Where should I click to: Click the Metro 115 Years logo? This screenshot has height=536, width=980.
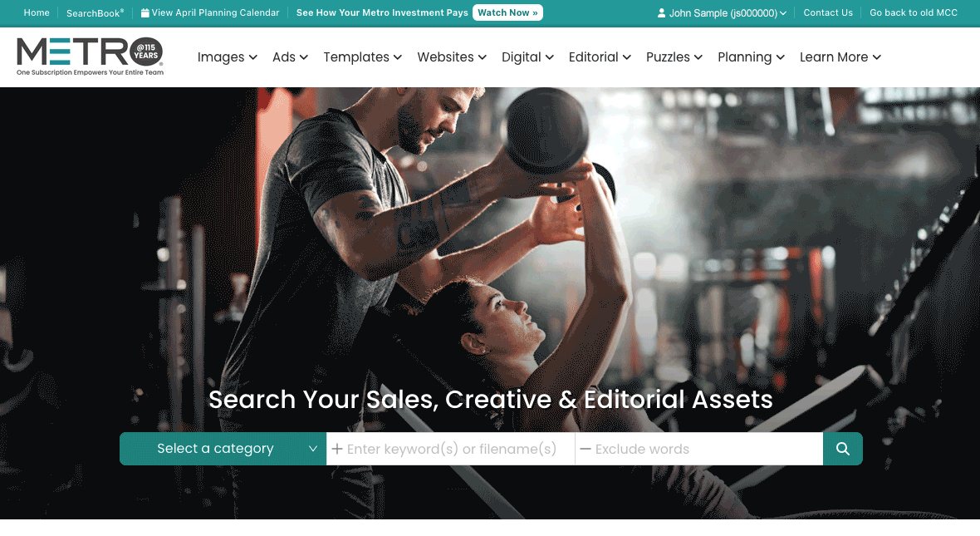90,57
